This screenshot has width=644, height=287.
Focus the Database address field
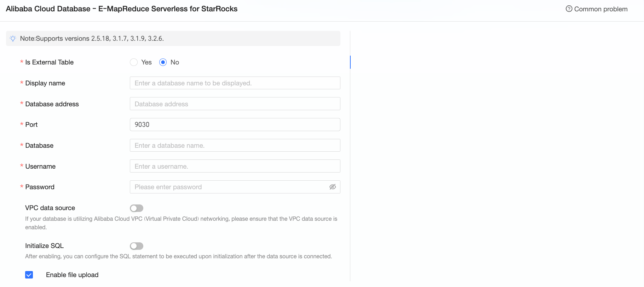click(x=235, y=104)
